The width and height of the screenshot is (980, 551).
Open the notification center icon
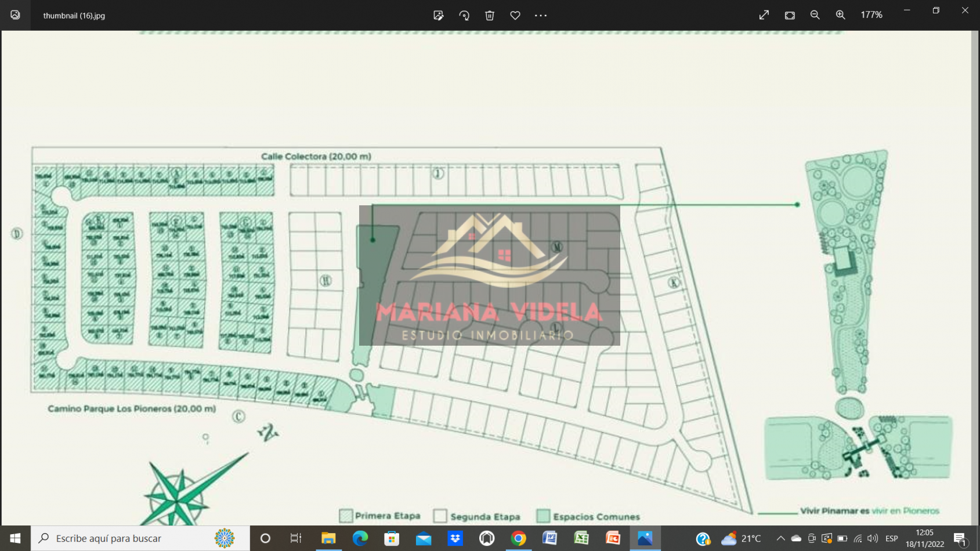[x=960, y=539]
